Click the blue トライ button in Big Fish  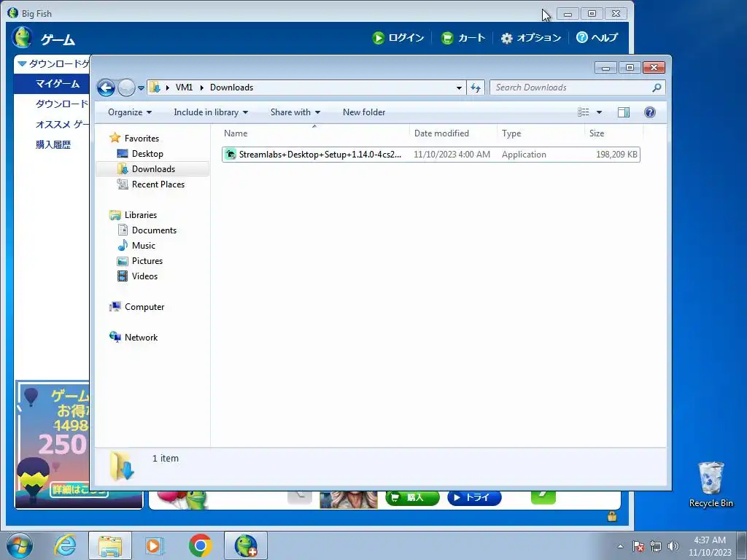pos(474,497)
